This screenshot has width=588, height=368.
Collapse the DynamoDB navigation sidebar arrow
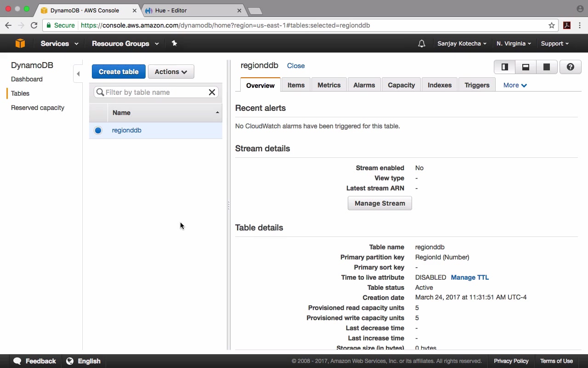point(78,74)
